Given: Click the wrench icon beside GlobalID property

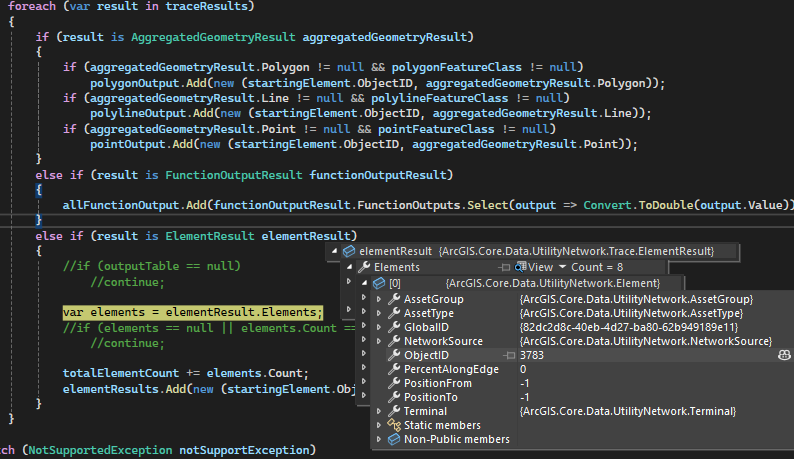Looking at the screenshot, I should click(x=394, y=327).
